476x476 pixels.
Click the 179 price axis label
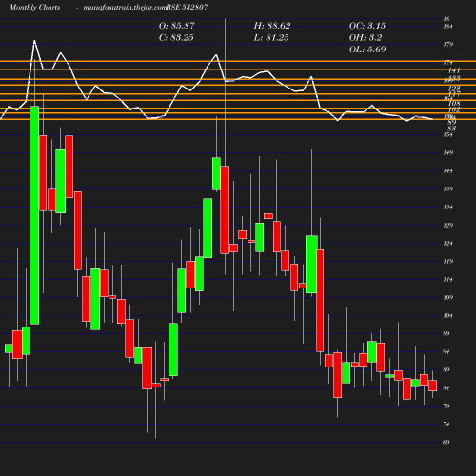447,45
